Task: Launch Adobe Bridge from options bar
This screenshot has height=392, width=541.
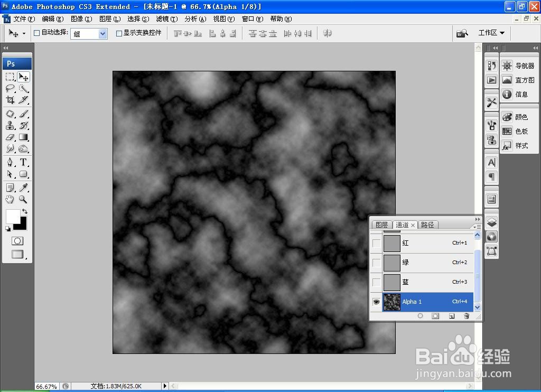Action: 462,33
